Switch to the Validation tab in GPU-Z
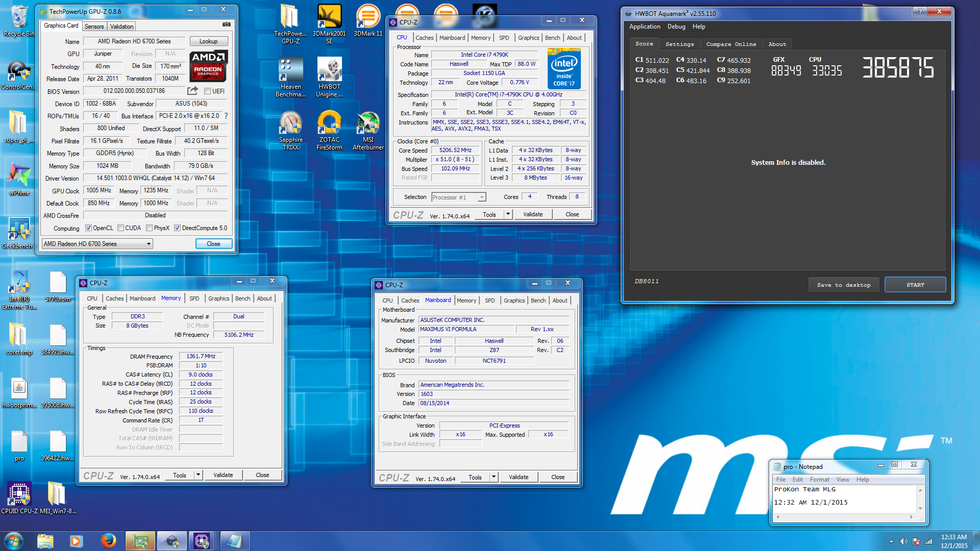Image resolution: width=980 pixels, height=551 pixels. pos(121,27)
